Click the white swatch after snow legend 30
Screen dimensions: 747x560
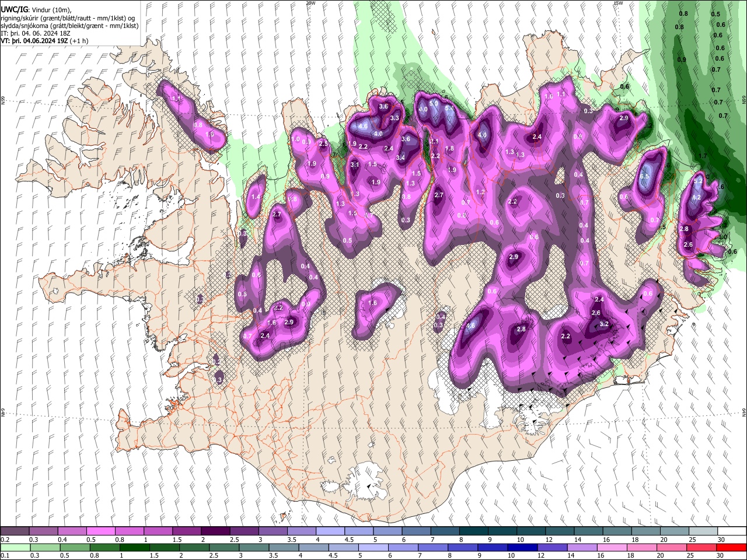(x=732, y=531)
